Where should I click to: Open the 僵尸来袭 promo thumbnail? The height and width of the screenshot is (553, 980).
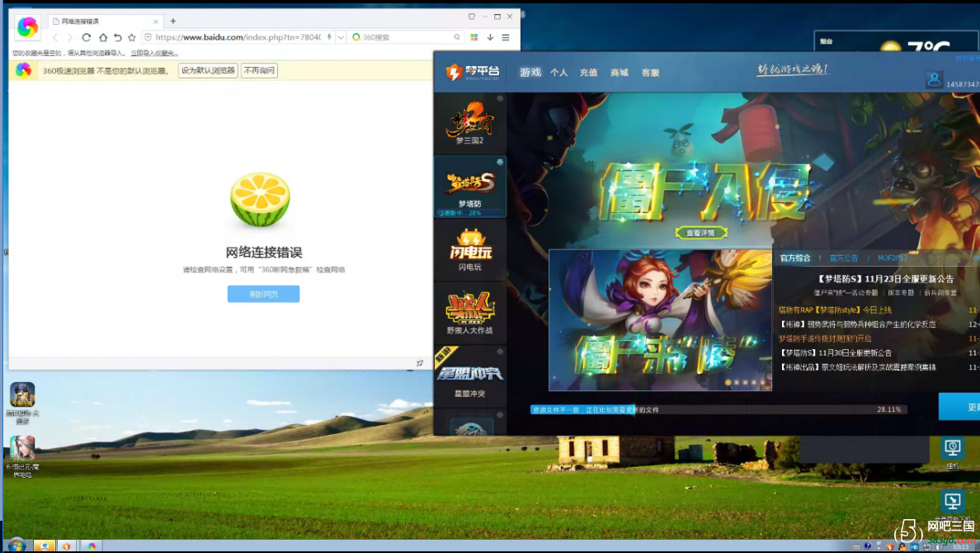pyautogui.click(x=660, y=320)
